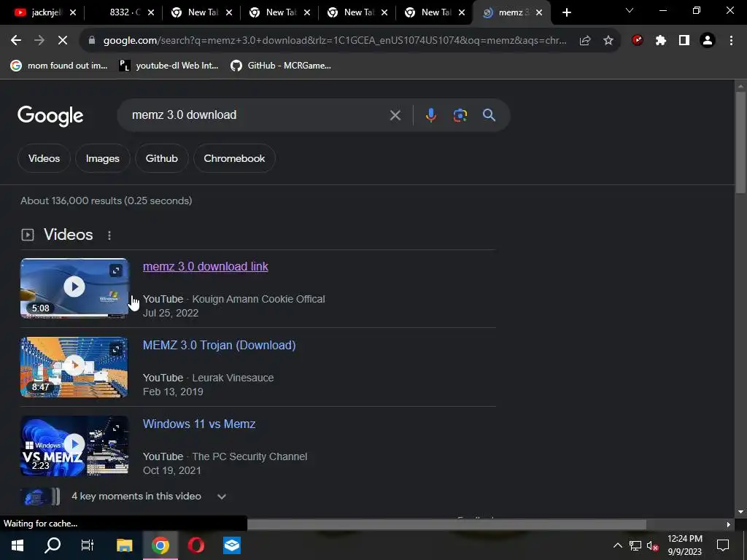
Task: Open Task View on the taskbar
Action: coord(88,545)
